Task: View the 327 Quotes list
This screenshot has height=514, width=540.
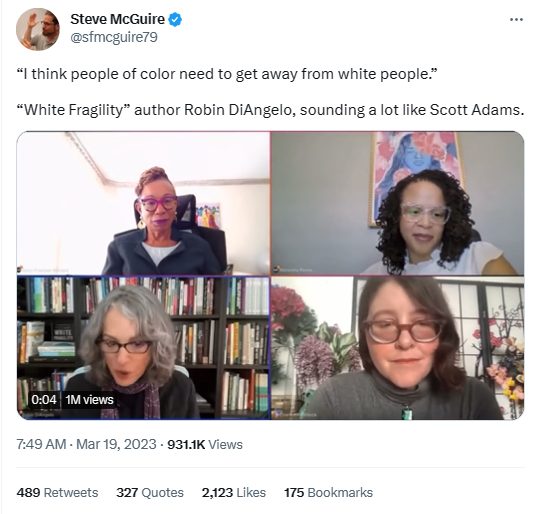Action: (x=150, y=492)
